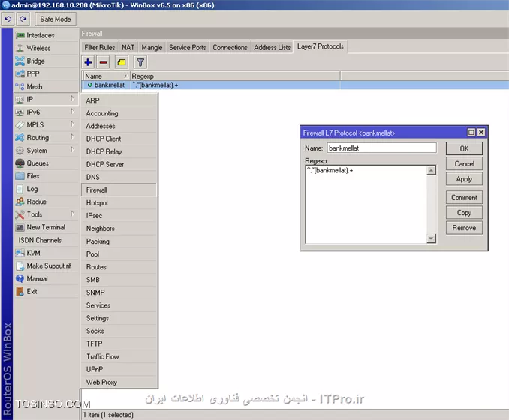Image resolution: width=509 pixels, height=420 pixels.
Task: Open Log in the sidebar
Action: pos(46,189)
